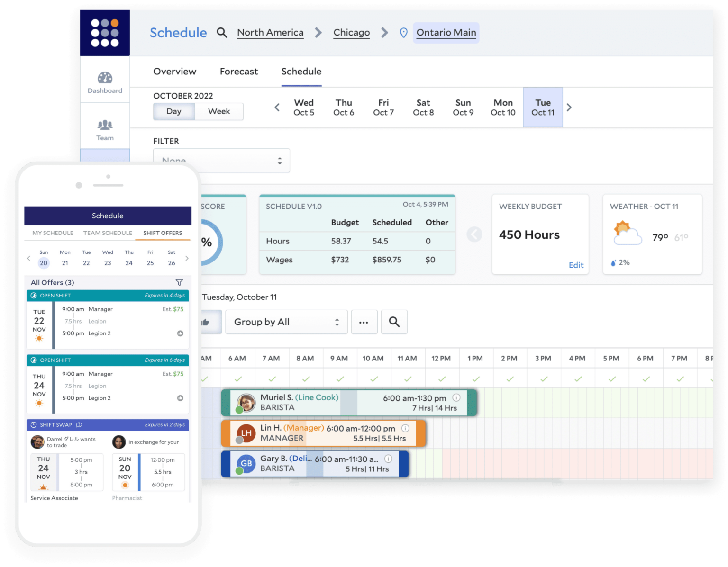Switch the schedule to Week view
Image resolution: width=728 pixels, height=567 pixels.
coord(218,111)
